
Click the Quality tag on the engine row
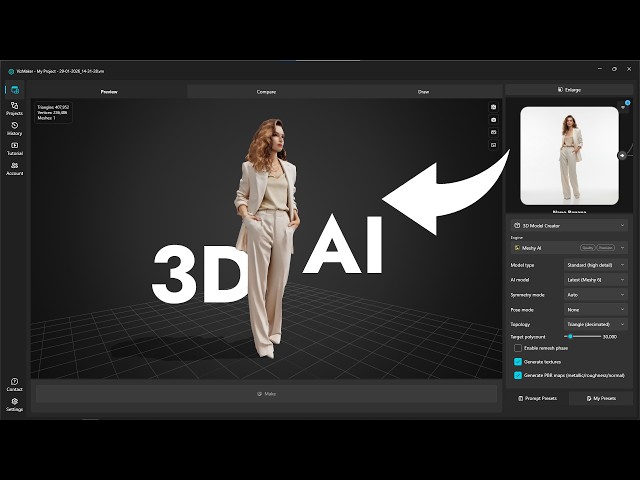[588, 248]
